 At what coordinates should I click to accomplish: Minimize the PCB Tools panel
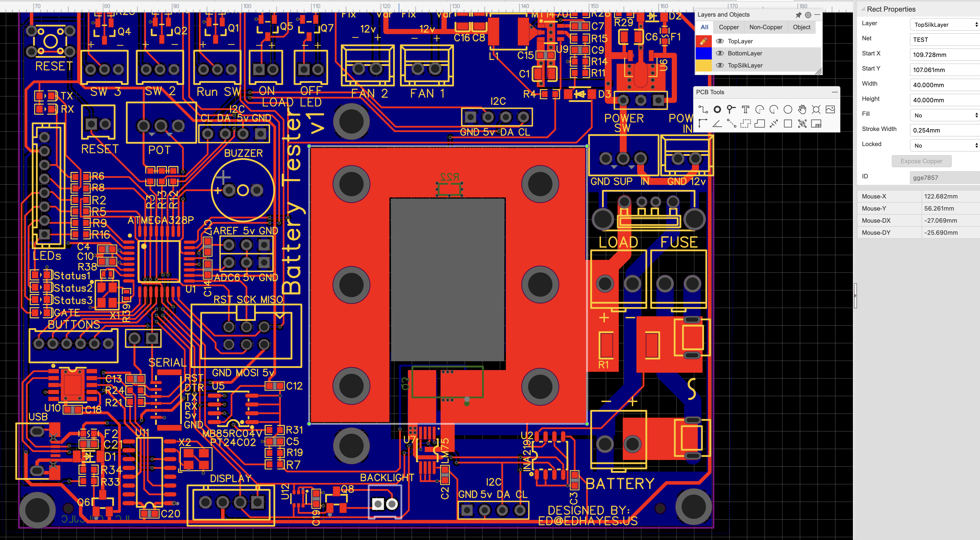[x=834, y=92]
